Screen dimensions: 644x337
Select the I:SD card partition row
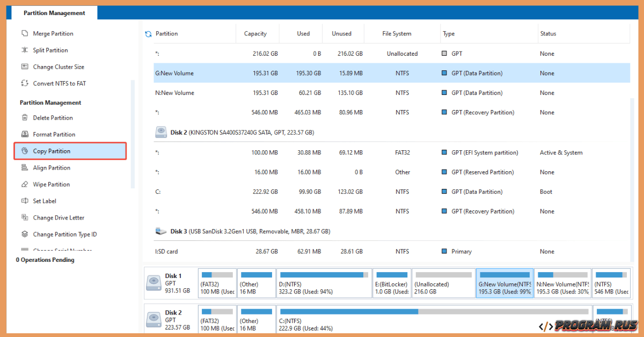tap(322, 251)
